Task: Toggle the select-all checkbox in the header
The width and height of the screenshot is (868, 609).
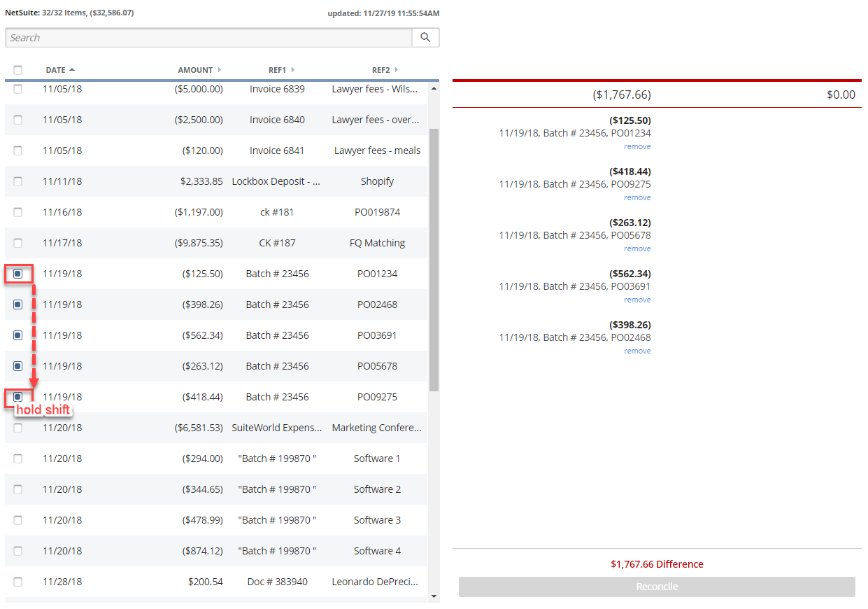Action: click(18, 70)
